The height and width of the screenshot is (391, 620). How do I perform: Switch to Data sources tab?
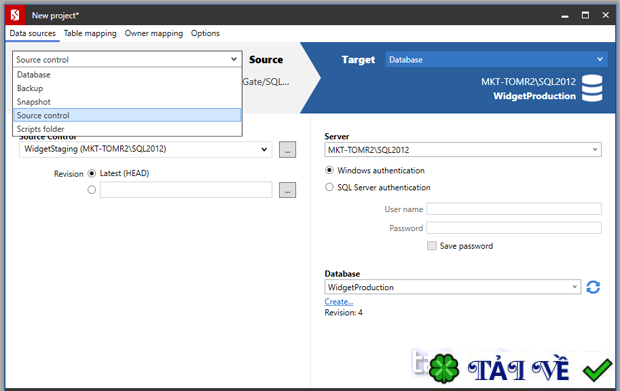pos(32,33)
